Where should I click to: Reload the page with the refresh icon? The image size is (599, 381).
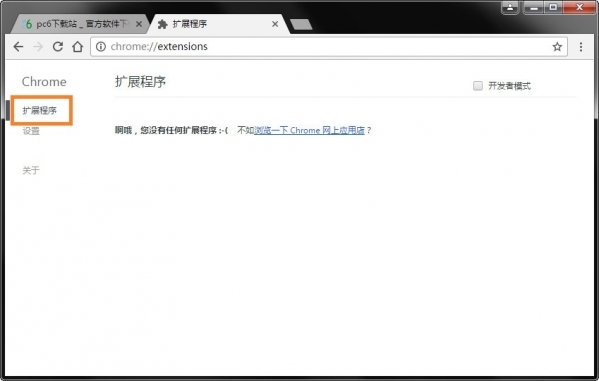point(58,47)
